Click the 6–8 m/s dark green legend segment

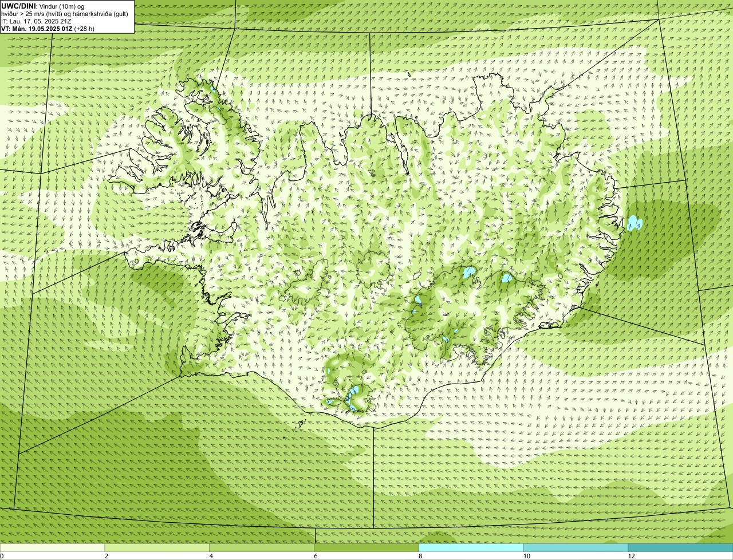coord(366,548)
